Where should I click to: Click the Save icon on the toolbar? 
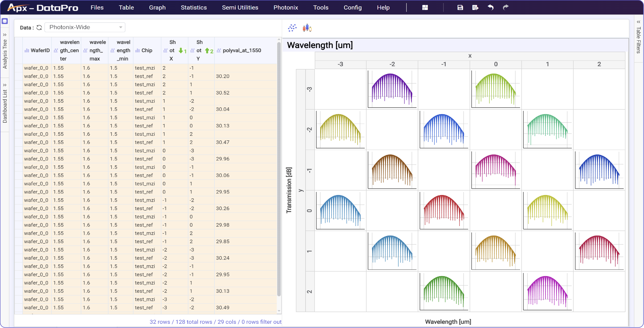pos(460,7)
